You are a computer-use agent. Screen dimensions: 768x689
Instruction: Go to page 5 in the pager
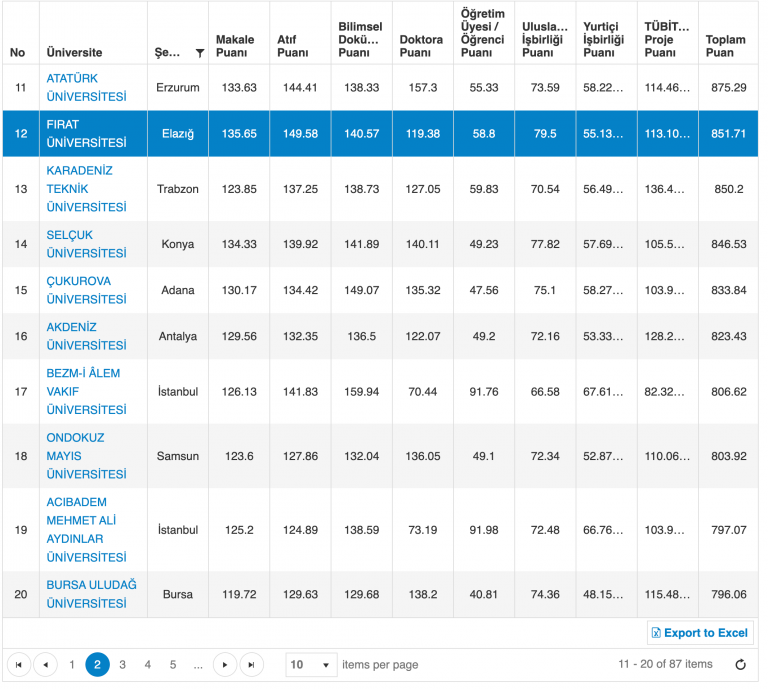pos(173,665)
